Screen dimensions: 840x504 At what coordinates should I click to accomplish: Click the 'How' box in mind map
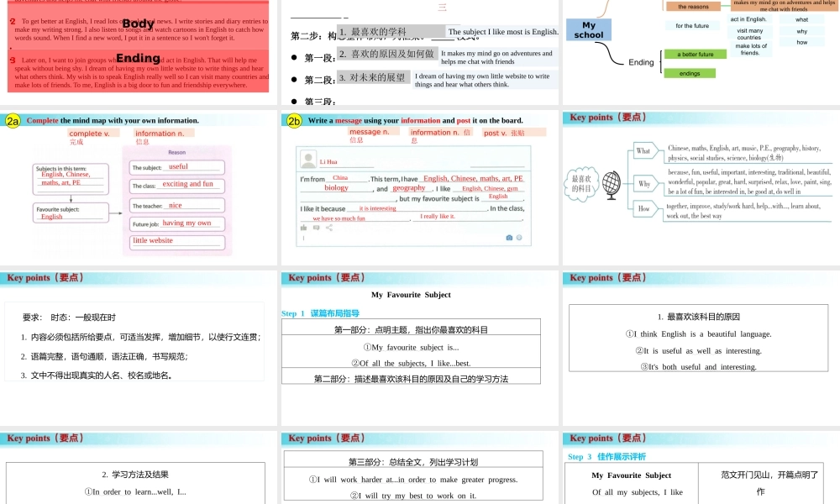coord(644,209)
